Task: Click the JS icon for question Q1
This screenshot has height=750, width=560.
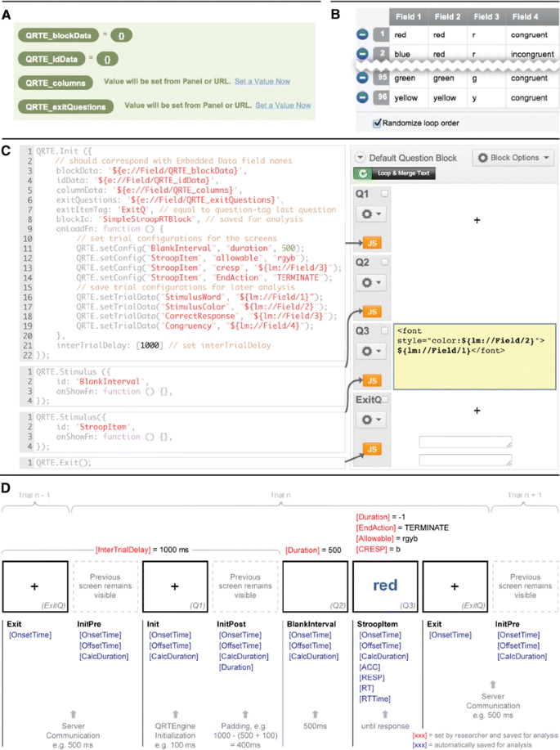Action: pos(371,243)
